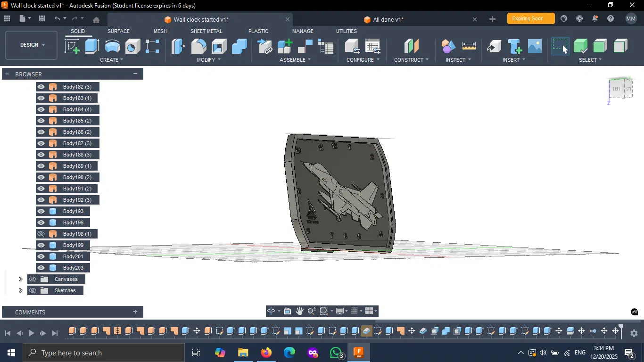Expand the Canvases folder
The height and width of the screenshot is (362, 644).
(20, 279)
